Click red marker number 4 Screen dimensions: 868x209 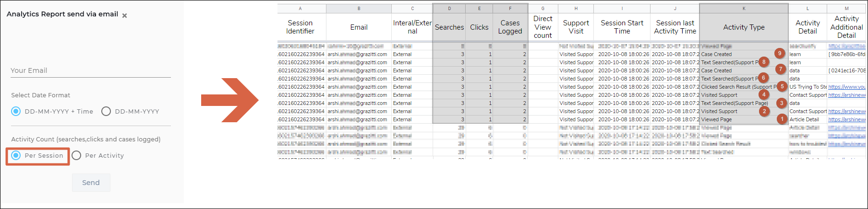pos(764,95)
